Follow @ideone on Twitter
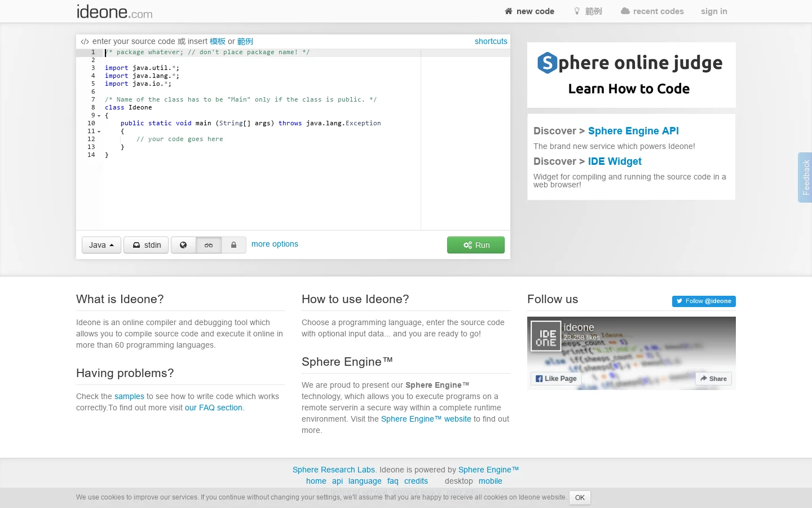Screen dimensions: 812x508 coord(704,301)
